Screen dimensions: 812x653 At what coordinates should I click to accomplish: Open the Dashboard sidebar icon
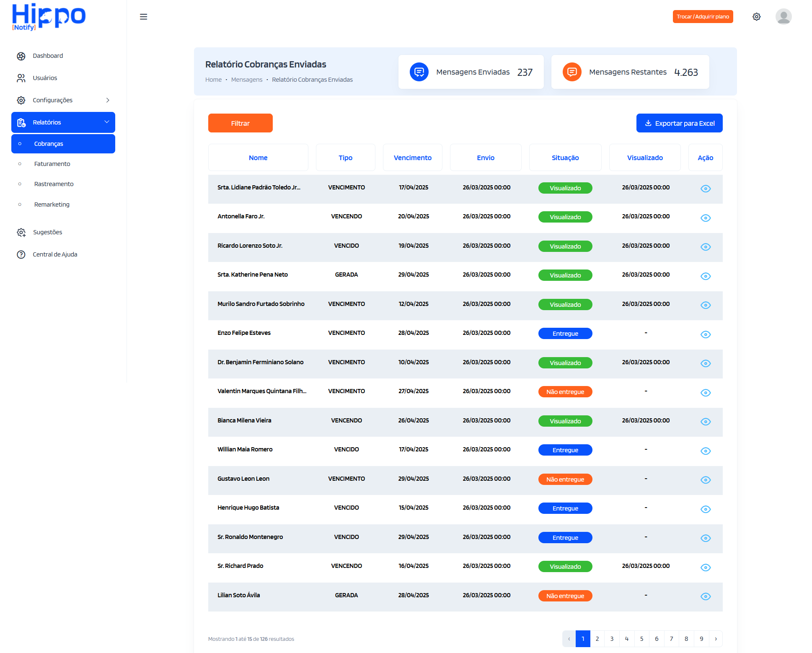21,56
